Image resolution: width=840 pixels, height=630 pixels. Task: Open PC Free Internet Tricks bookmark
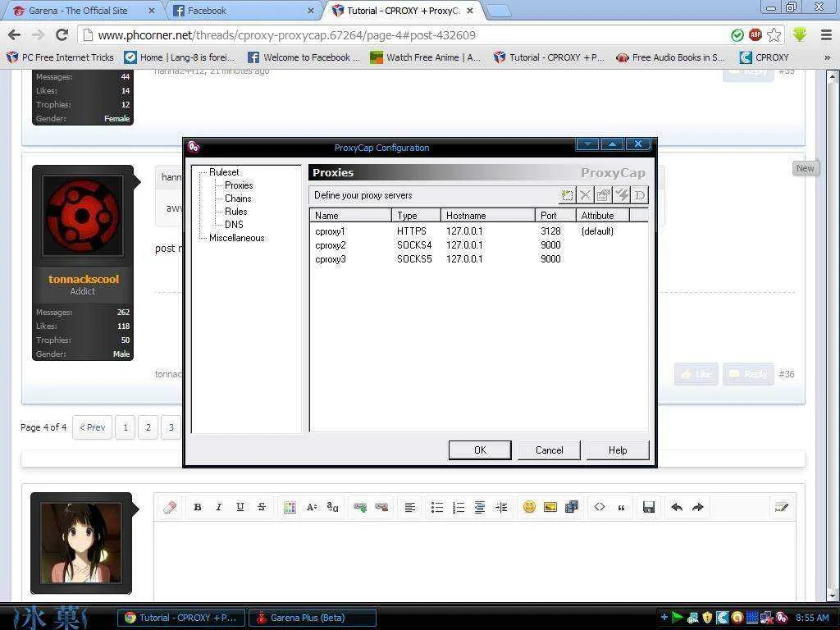coord(60,57)
